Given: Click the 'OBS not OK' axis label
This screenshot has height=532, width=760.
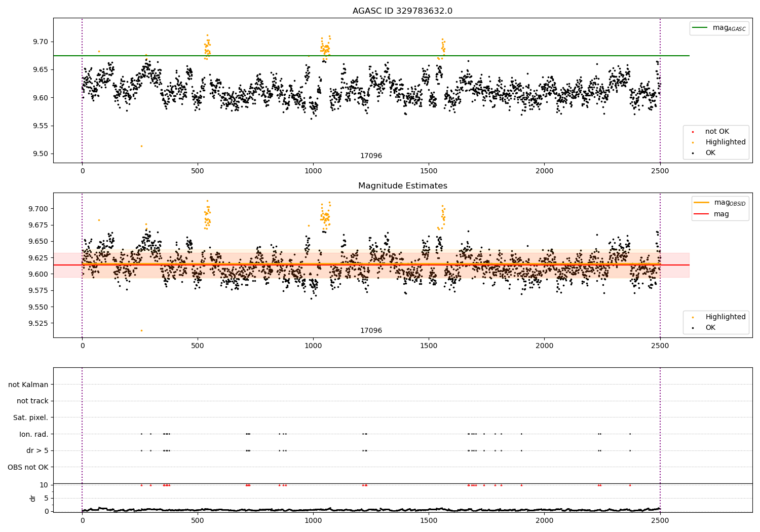Looking at the screenshot, I should point(28,467).
